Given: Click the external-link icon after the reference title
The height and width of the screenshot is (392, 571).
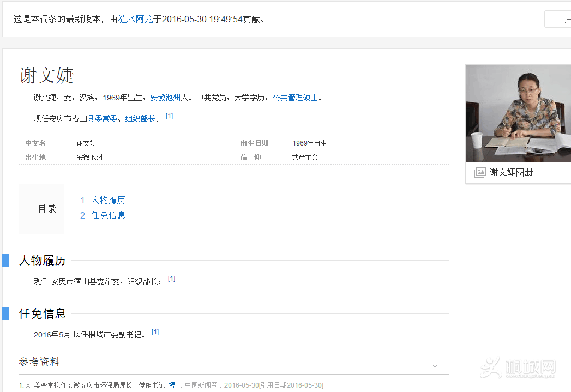Looking at the screenshot, I should [x=171, y=385].
